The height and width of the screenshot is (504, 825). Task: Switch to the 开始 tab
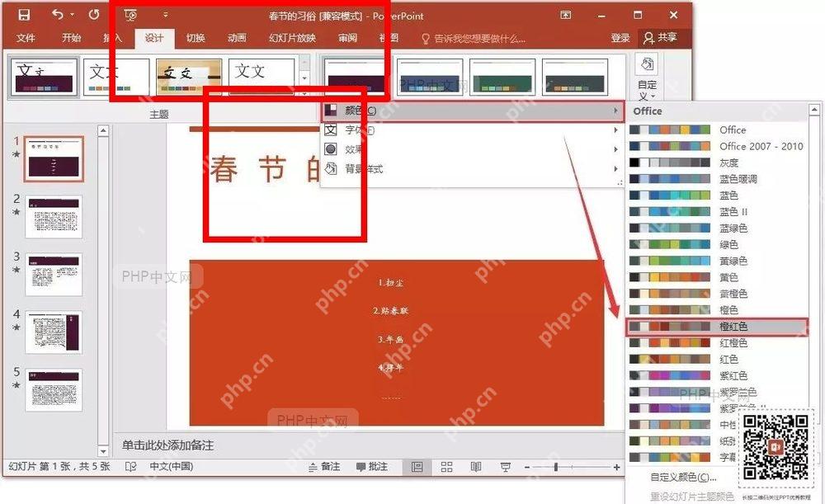71,38
